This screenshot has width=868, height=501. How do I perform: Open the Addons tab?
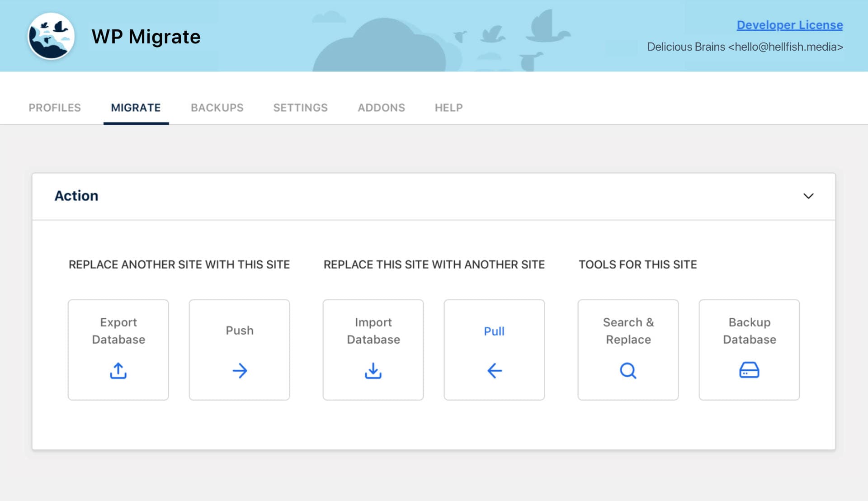382,108
